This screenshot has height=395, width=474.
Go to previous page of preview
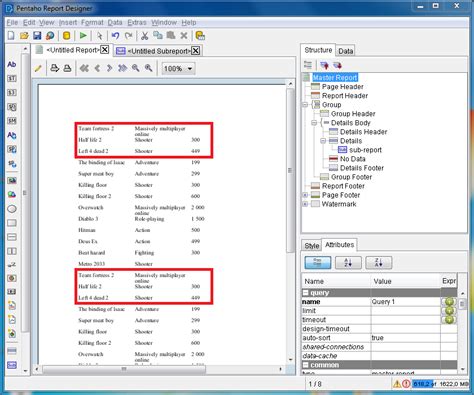pos(97,68)
